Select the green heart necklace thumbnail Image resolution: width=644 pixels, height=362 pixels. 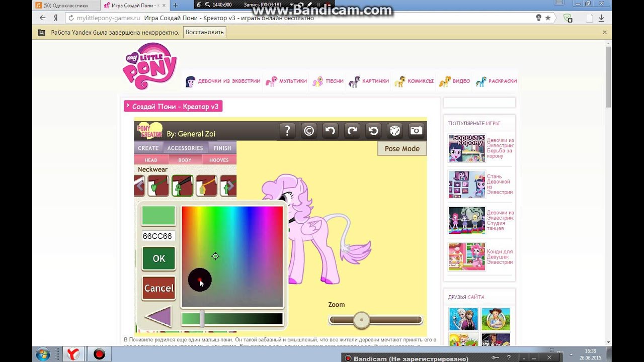[x=158, y=186]
